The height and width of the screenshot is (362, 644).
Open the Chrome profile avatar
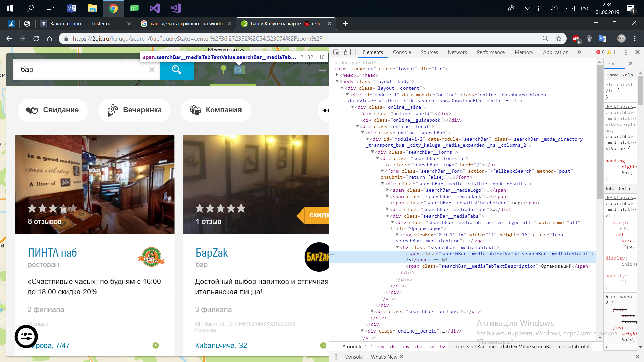tap(621, 39)
